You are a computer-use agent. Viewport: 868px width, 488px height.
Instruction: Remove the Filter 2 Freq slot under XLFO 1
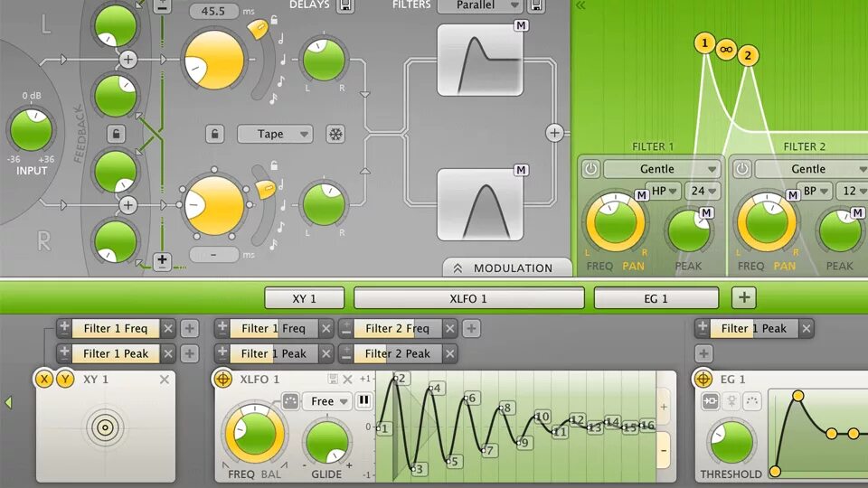[x=450, y=329]
